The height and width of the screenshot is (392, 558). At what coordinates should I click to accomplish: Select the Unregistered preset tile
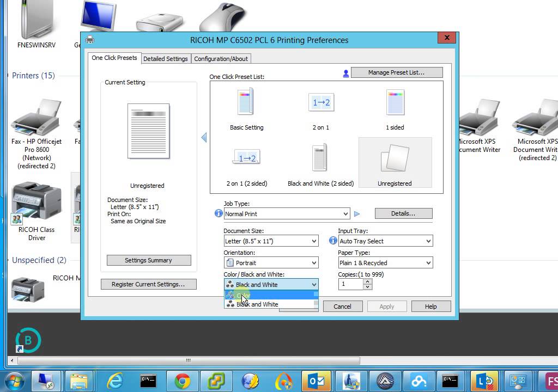pyautogui.click(x=395, y=163)
